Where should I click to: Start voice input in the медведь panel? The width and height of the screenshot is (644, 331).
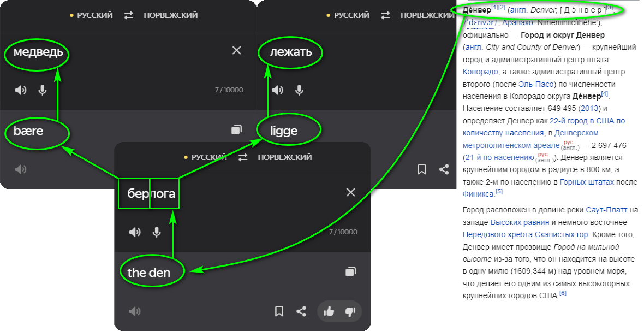(43, 90)
